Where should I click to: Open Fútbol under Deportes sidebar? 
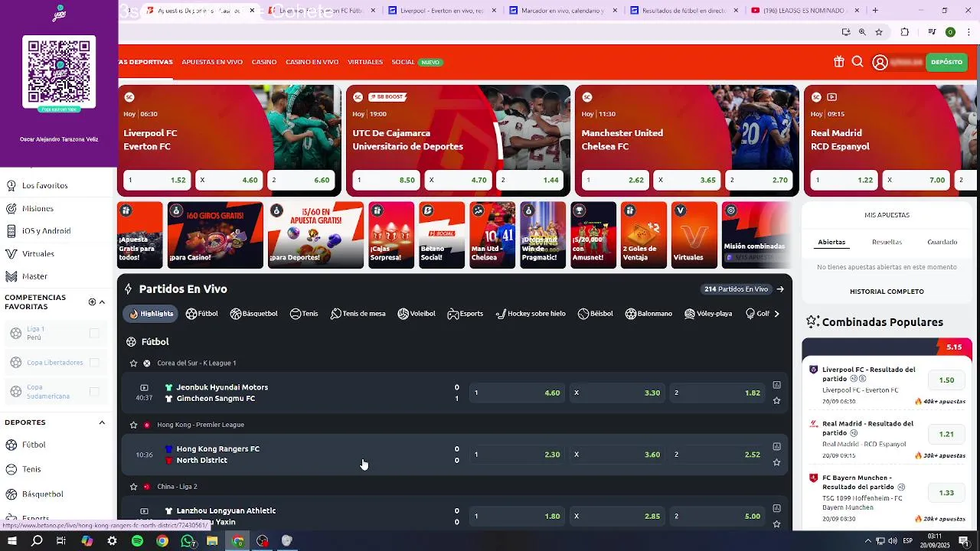(x=34, y=445)
